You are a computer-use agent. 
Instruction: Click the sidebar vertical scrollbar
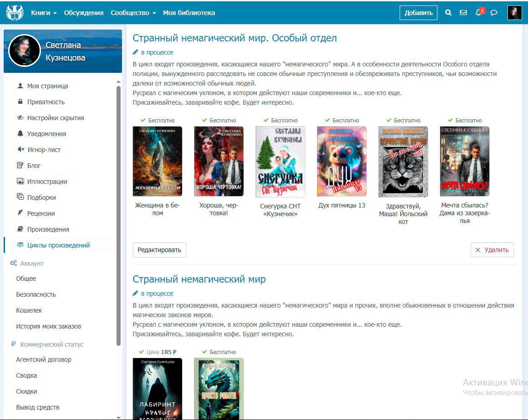pyautogui.click(x=119, y=214)
